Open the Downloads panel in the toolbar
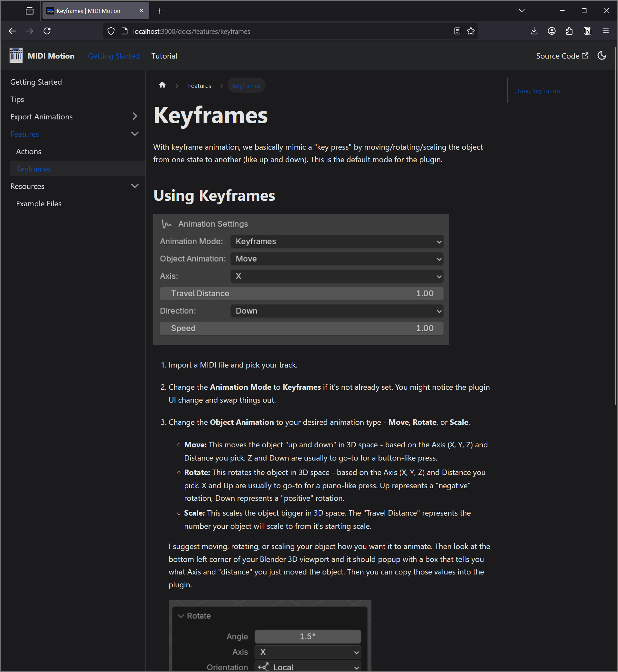The height and width of the screenshot is (672, 618). [x=534, y=31]
